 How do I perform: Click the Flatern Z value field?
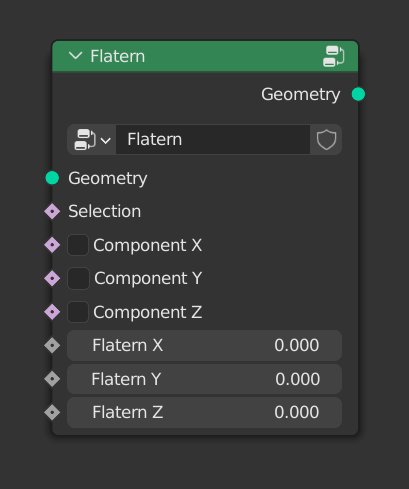204,412
